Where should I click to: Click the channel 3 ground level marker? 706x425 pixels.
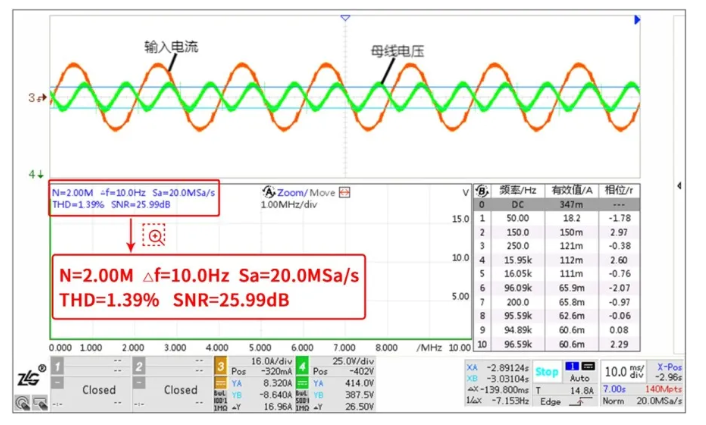[x=35, y=97]
